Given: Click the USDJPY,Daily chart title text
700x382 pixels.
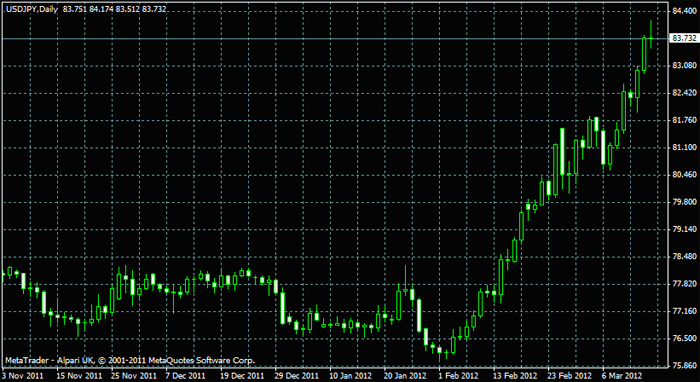Looking at the screenshot, I should pos(32,8).
